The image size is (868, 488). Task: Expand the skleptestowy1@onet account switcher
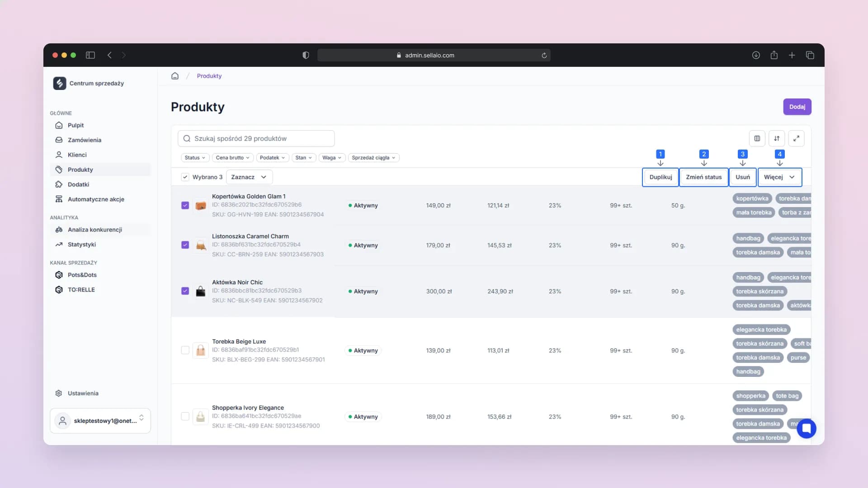(100, 421)
